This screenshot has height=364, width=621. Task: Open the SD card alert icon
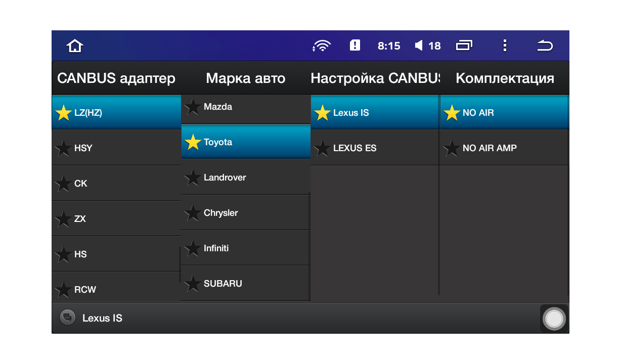pyautogui.click(x=355, y=45)
